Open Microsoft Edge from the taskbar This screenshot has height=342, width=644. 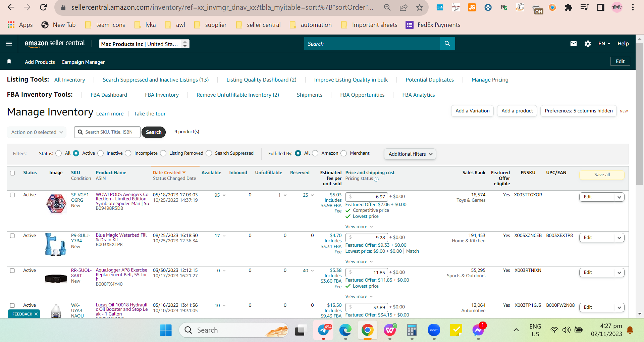pyautogui.click(x=345, y=330)
